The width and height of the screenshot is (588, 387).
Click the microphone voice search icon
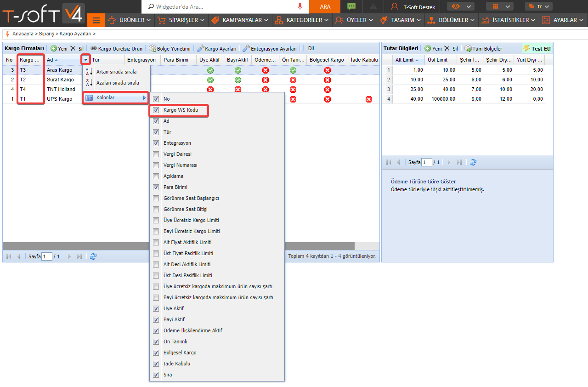(300, 6)
